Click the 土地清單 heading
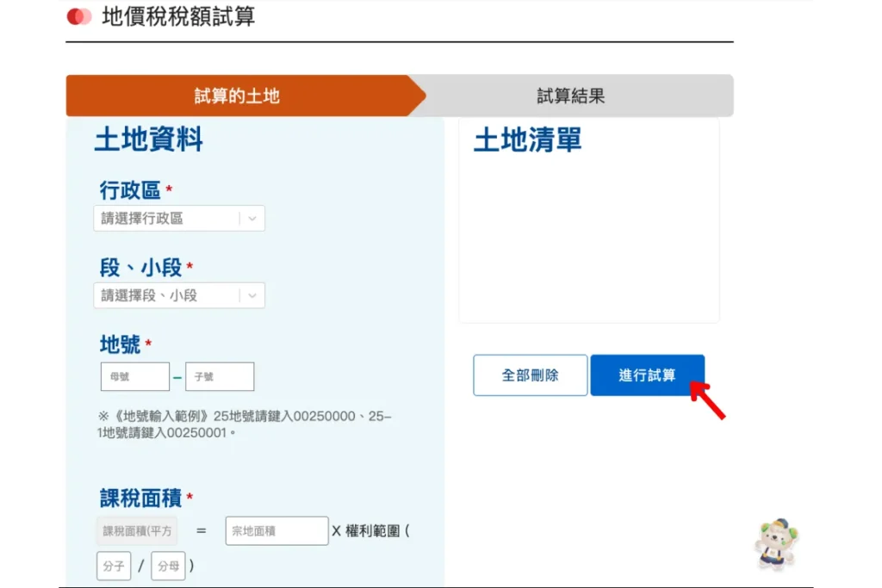Image resolution: width=882 pixels, height=588 pixels. pyautogui.click(x=528, y=139)
